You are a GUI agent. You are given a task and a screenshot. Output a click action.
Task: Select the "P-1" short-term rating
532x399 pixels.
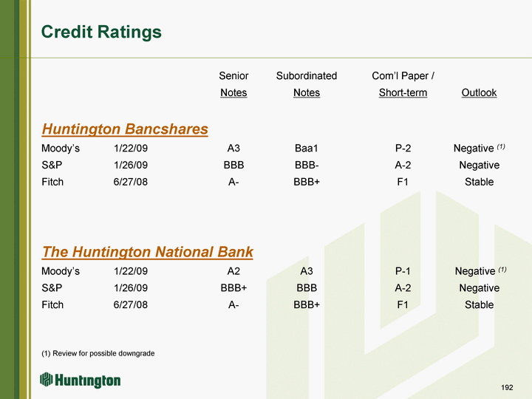click(403, 271)
